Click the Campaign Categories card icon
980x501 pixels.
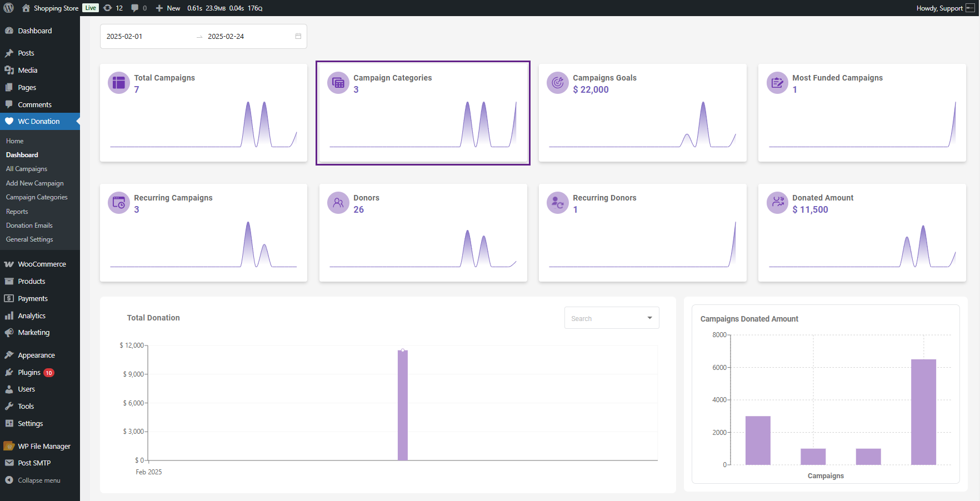[338, 83]
